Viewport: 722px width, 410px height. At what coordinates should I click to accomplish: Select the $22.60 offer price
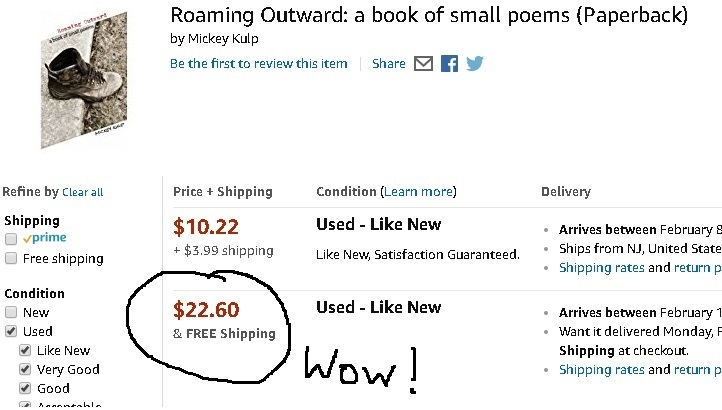206,310
